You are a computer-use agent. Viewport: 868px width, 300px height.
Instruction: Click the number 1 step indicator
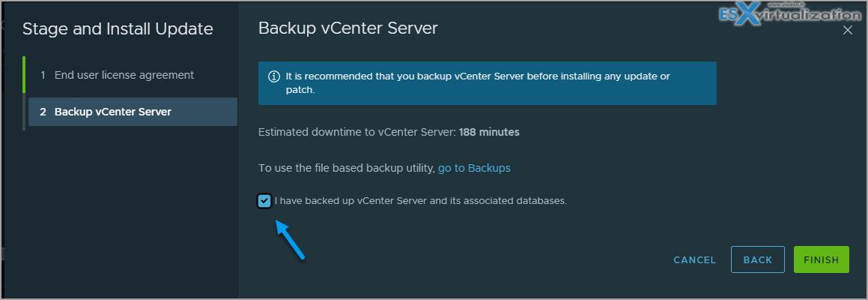click(x=43, y=75)
